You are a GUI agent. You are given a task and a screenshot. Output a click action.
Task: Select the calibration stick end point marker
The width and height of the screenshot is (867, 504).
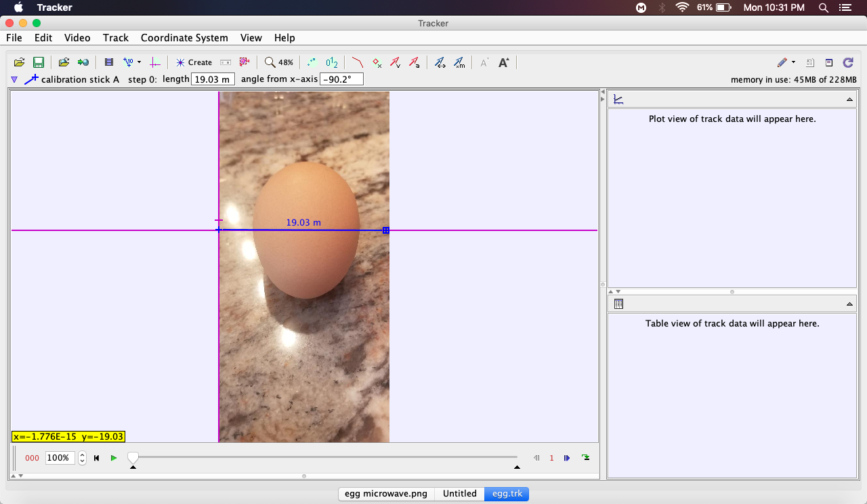pos(386,230)
